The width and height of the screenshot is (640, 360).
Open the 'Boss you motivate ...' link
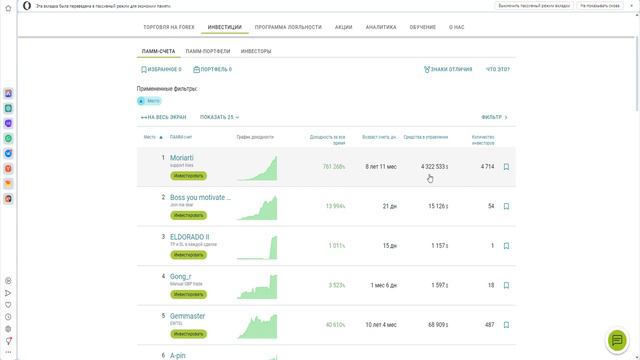point(200,198)
